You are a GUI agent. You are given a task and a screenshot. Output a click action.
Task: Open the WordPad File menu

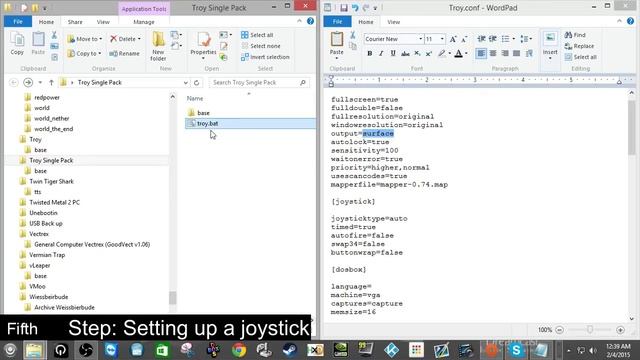pos(337,22)
